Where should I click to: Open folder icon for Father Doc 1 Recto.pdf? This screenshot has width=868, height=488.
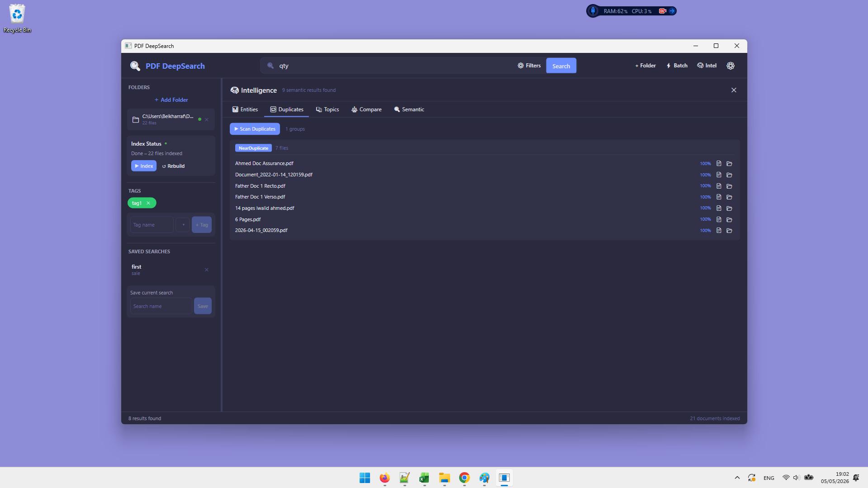click(x=729, y=186)
